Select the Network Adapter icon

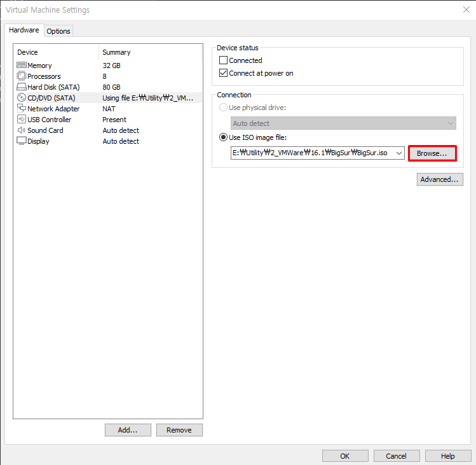(x=21, y=108)
